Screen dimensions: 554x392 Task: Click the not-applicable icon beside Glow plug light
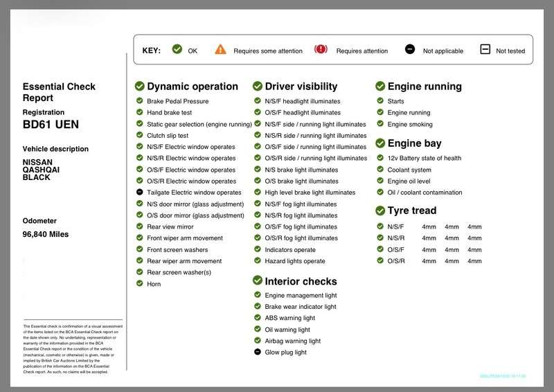(x=258, y=353)
